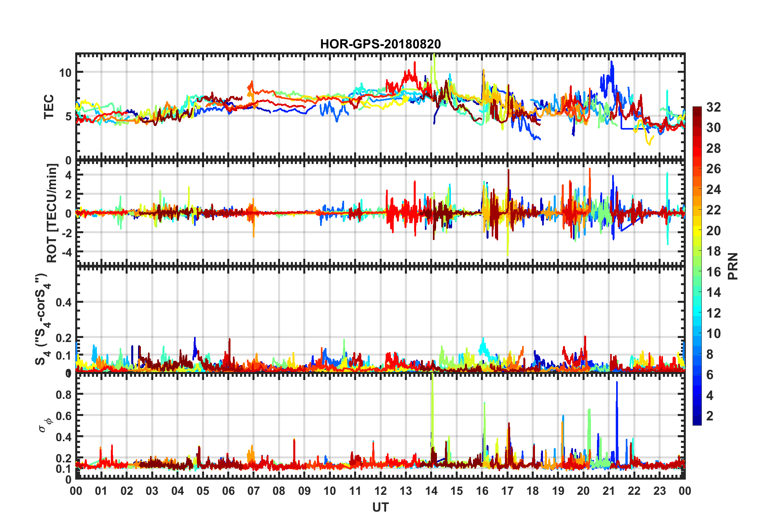Click S4 panel y-tick 0.4
Screen dimensions: 761x532
pos(64,302)
